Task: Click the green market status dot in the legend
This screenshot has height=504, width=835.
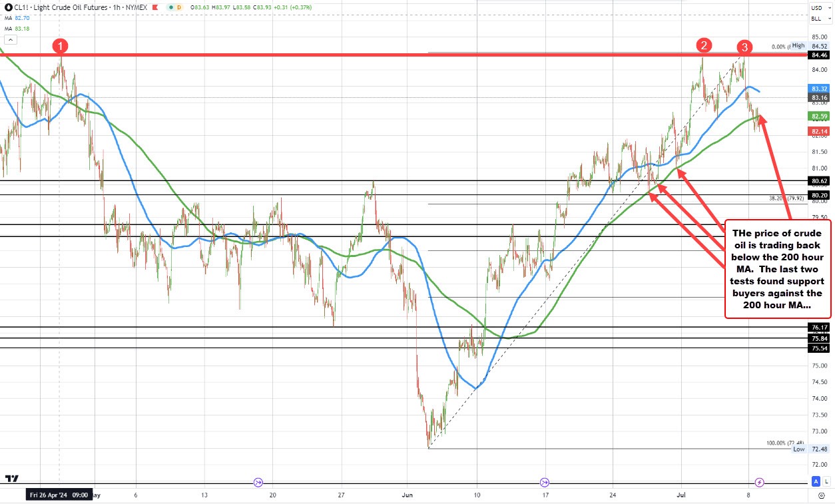Action: tap(171, 7)
